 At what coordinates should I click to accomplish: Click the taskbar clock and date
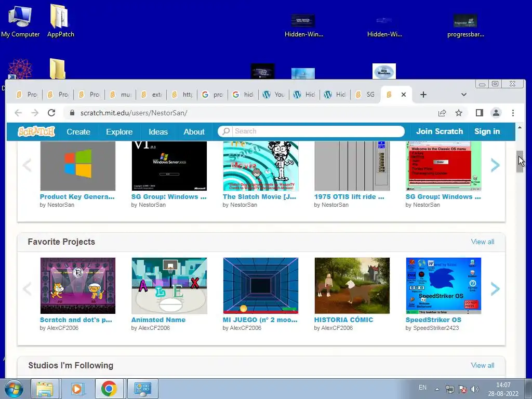point(503,389)
